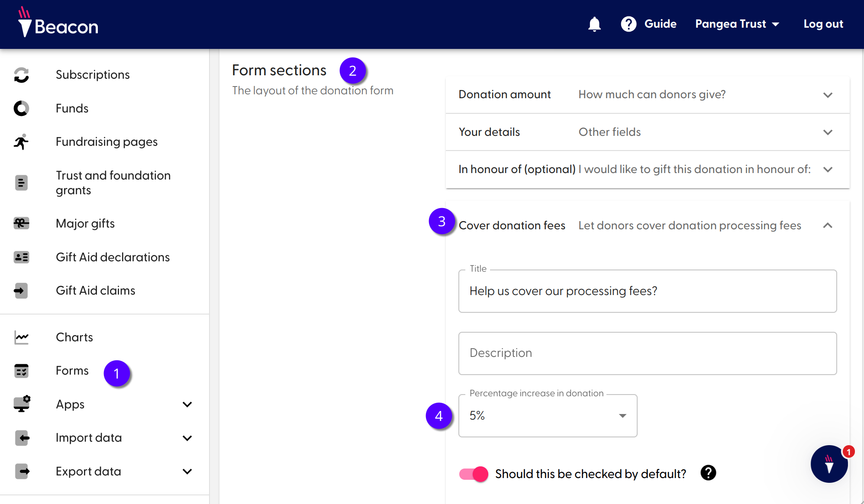Collapse the Cover donation fees section
This screenshot has height=504, width=864.
pos(828,225)
